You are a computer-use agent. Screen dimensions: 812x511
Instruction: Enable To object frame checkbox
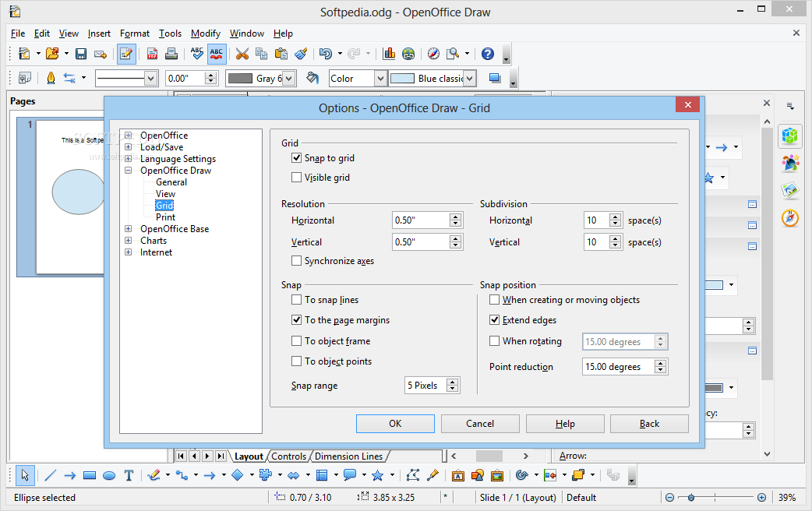(296, 341)
